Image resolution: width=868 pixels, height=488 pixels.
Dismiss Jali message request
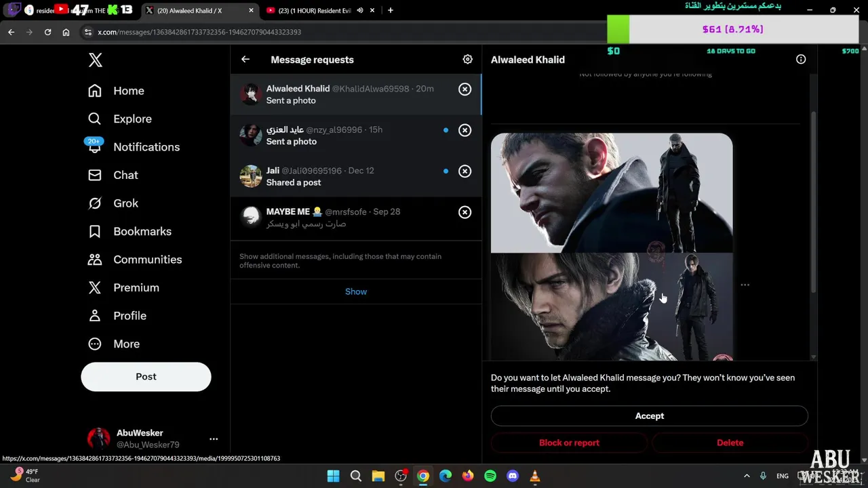[x=465, y=171]
